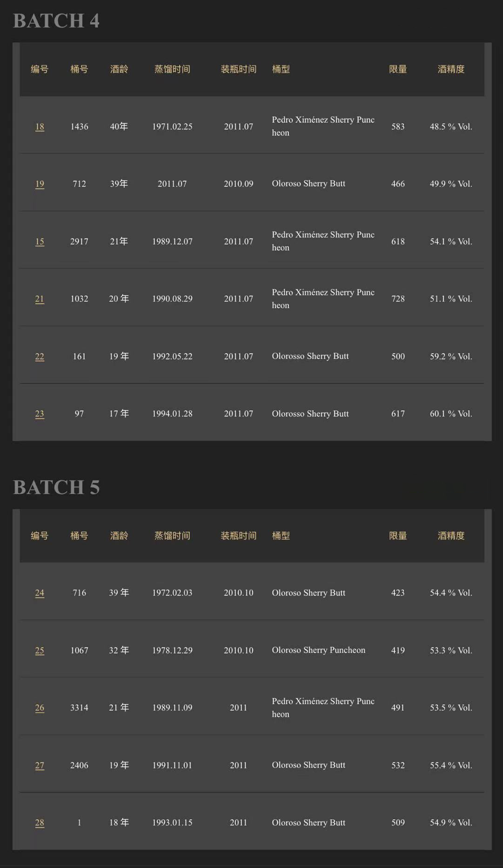
Task: Open entry 25 hyperlink
Action: pyautogui.click(x=40, y=650)
